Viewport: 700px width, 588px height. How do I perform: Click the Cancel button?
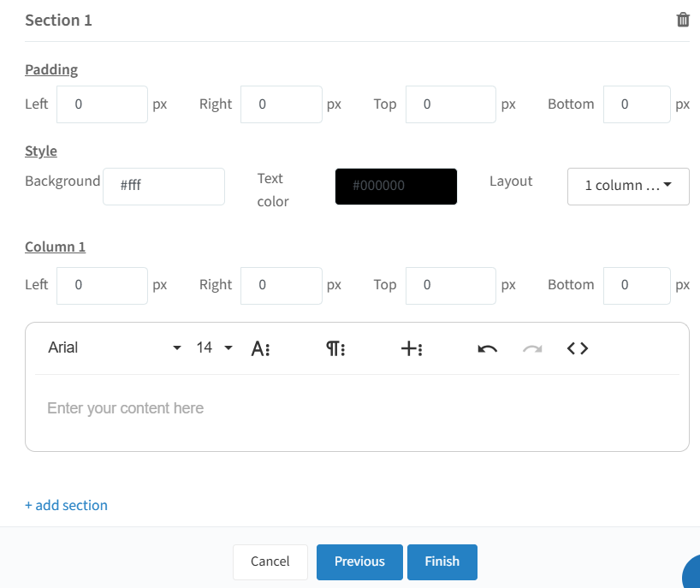click(x=270, y=561)
